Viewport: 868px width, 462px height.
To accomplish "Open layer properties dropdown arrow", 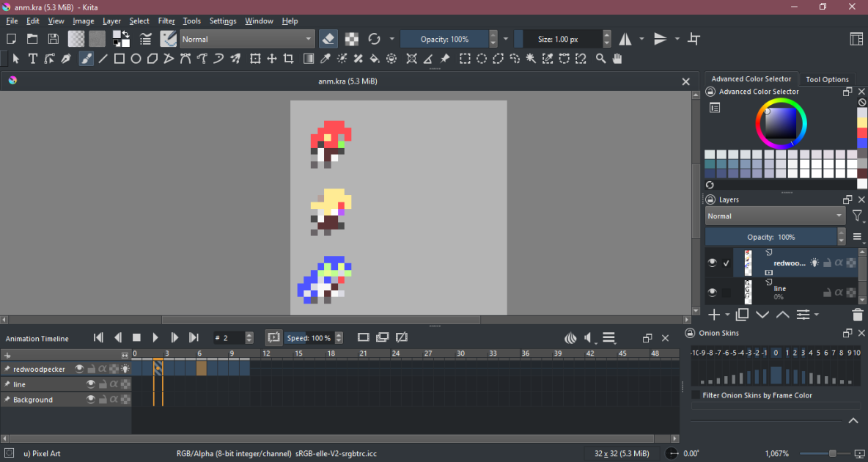I will [x=817, y=315].
